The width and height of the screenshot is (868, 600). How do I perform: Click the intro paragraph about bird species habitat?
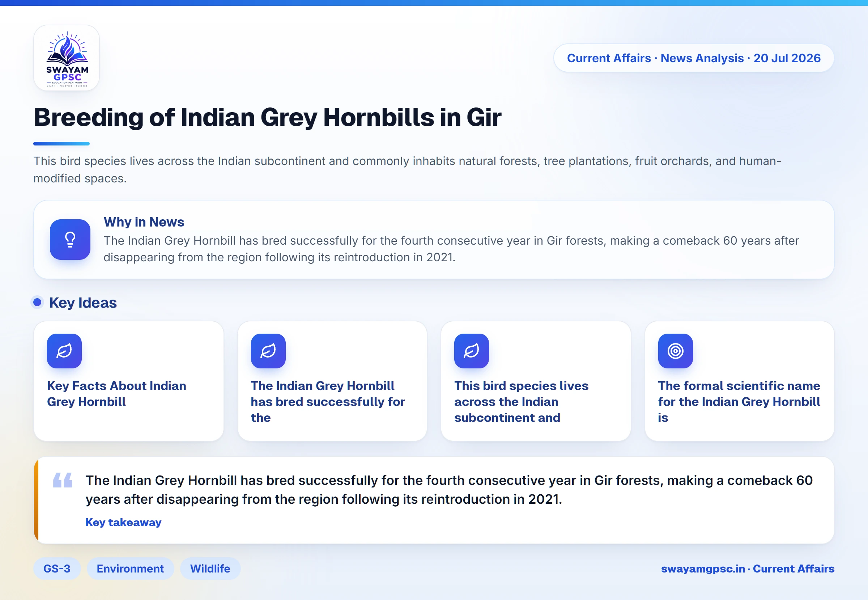tap(407, 170)
